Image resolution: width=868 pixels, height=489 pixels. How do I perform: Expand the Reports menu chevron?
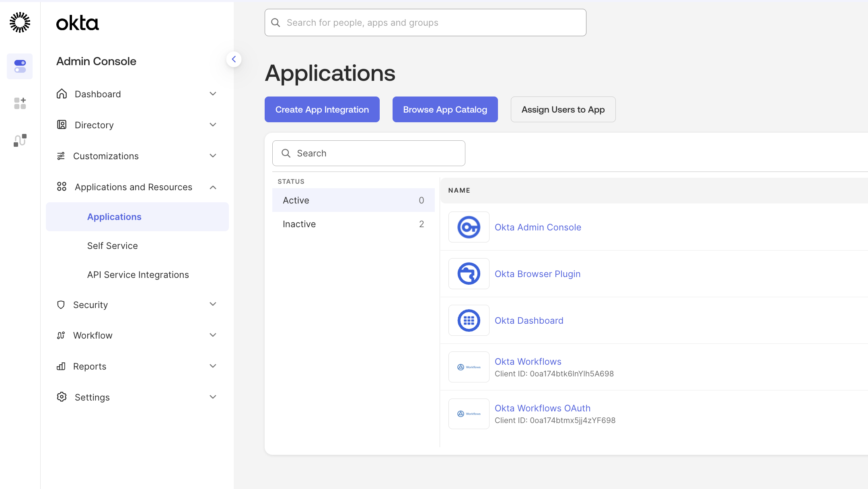(x=213, y=366)
